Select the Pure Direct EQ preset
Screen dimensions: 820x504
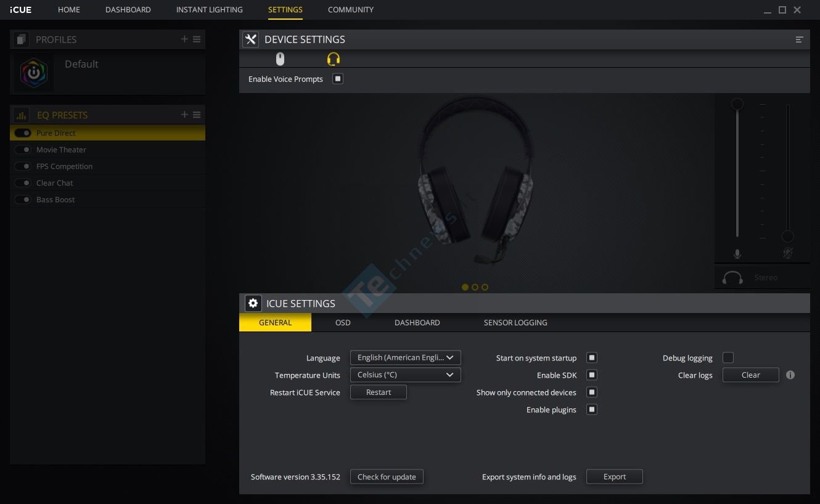pyautogui.click(x=107, y=133)
